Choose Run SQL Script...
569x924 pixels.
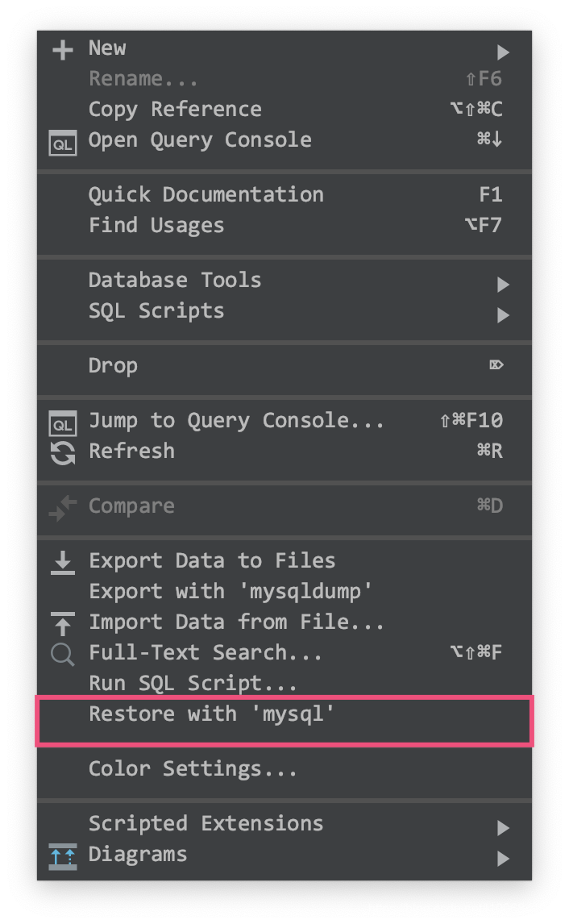coord(193,683)
